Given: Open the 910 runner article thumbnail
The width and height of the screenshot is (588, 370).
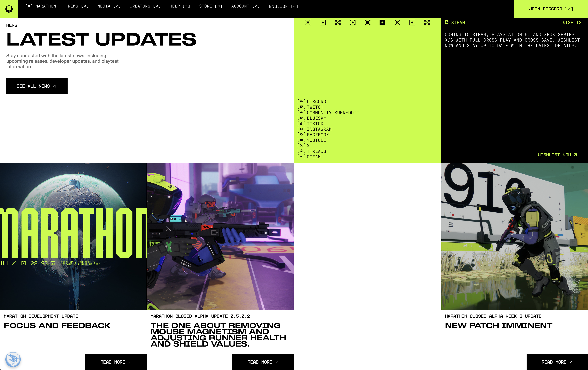Looking at the screenshot, I should [x=514, y=236].
